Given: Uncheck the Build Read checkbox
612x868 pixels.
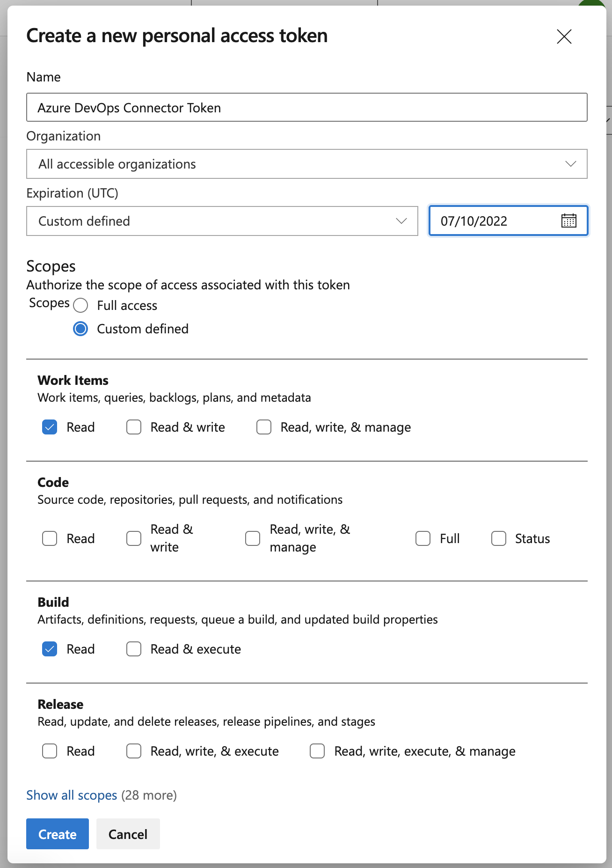Looking at the screenshot, I should coord(50,649).
